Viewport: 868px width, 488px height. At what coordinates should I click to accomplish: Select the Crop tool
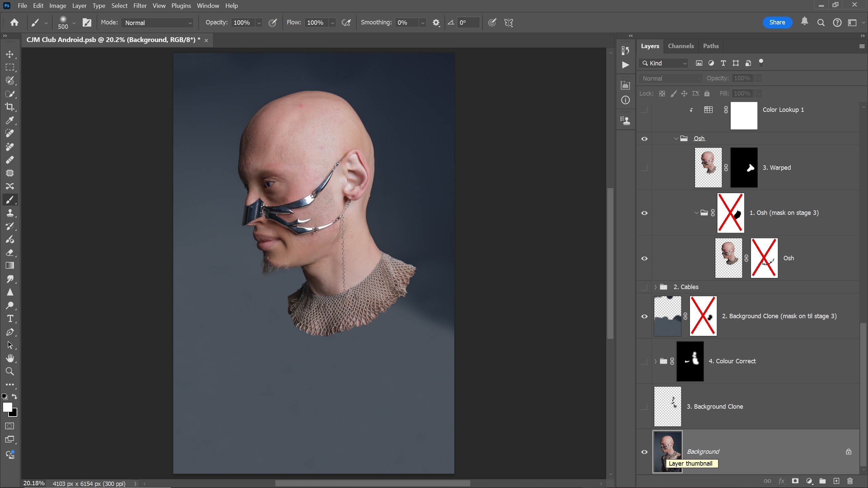9,107
